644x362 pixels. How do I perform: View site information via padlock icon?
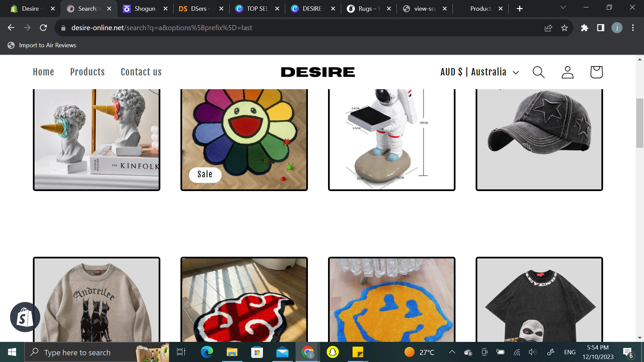63,28
